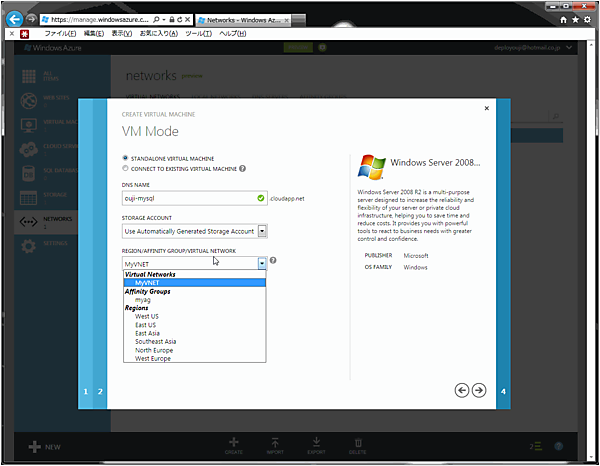
Task: Select Standalone Virtual Machine radio button
Action: click(125, 158)
